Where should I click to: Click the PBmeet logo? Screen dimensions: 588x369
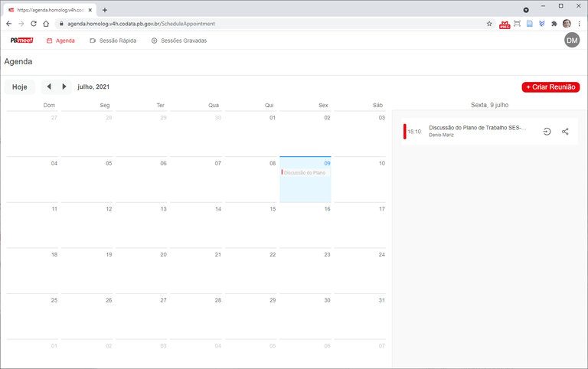(21, 41)
